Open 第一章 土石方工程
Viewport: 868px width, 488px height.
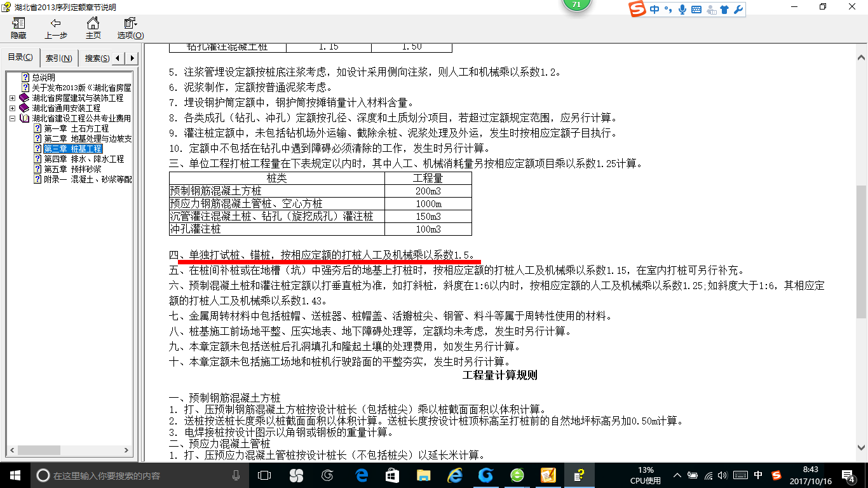click(76, 128)
